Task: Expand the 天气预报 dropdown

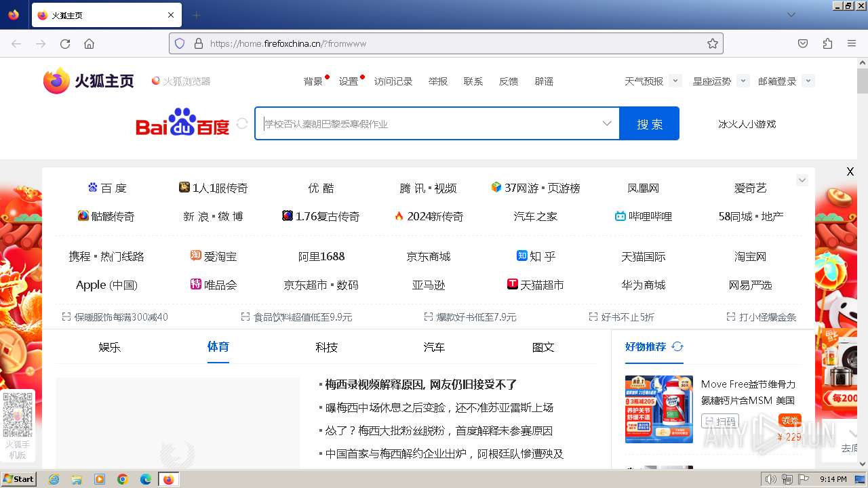Action: 675,81
